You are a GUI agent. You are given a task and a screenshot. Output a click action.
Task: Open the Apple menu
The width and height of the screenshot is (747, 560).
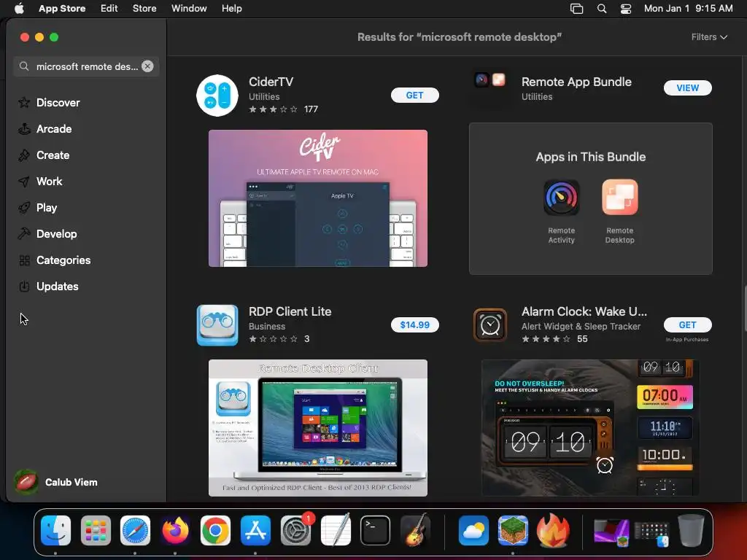19,8
